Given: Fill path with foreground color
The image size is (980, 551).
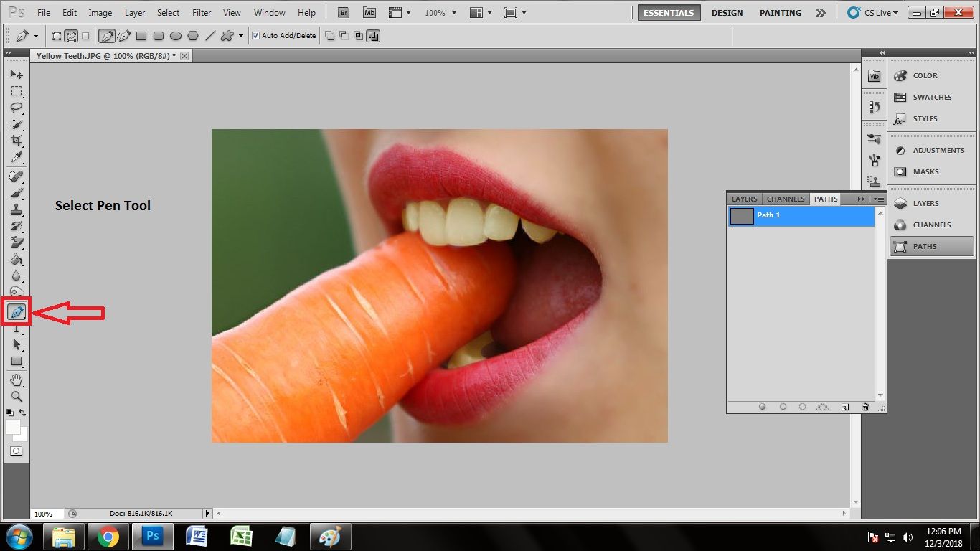Looking at the screenshot, I should (x=763, y=407).
